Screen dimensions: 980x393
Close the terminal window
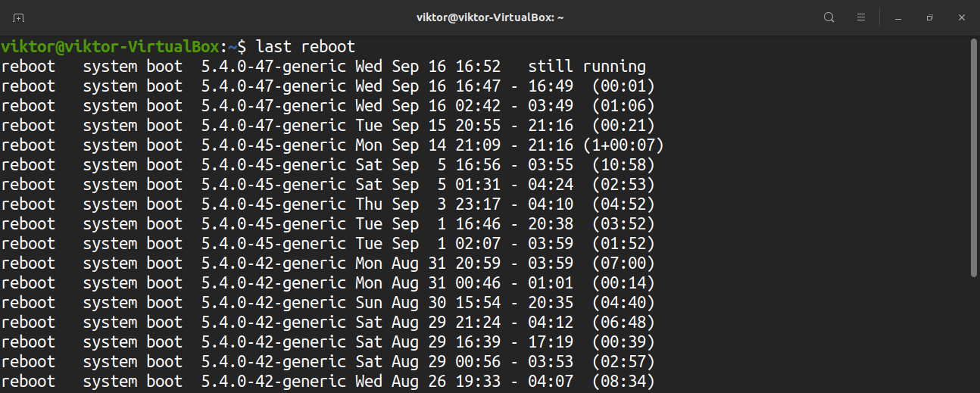tap(961, 17)
